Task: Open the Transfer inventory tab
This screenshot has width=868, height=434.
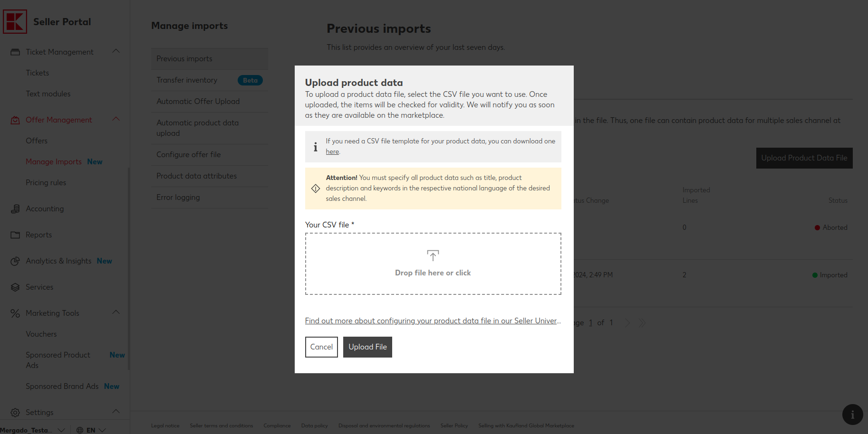Action: pyautogui.click(x=187, y=80)
